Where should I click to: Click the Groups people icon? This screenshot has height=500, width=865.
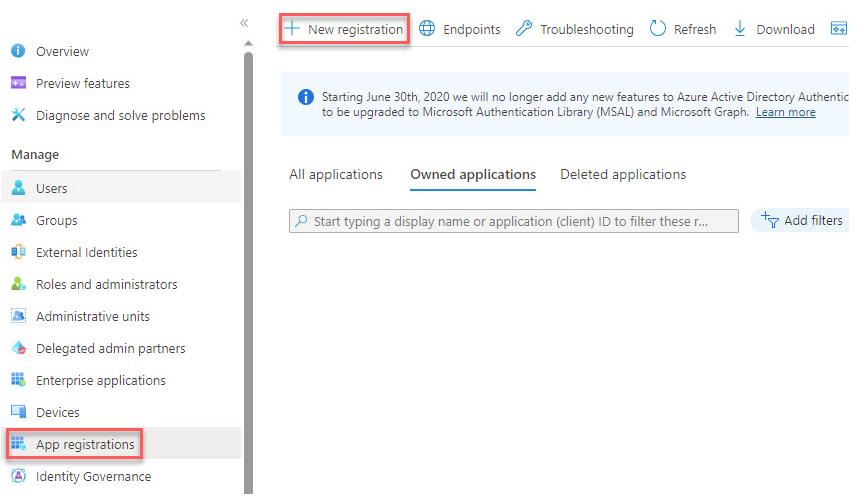pos(18,220)
